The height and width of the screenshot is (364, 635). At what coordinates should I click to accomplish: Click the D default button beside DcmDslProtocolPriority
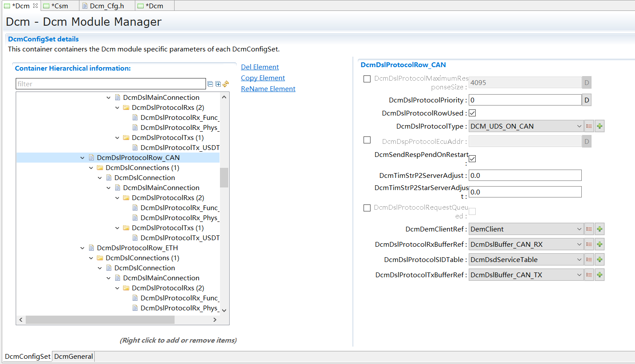[x=587, y=100]
